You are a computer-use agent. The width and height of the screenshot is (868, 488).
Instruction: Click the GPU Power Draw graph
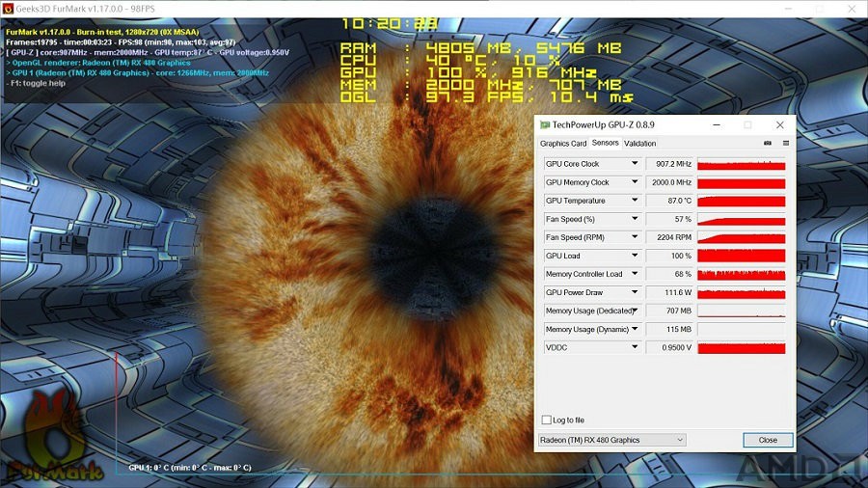pos(742,292)
